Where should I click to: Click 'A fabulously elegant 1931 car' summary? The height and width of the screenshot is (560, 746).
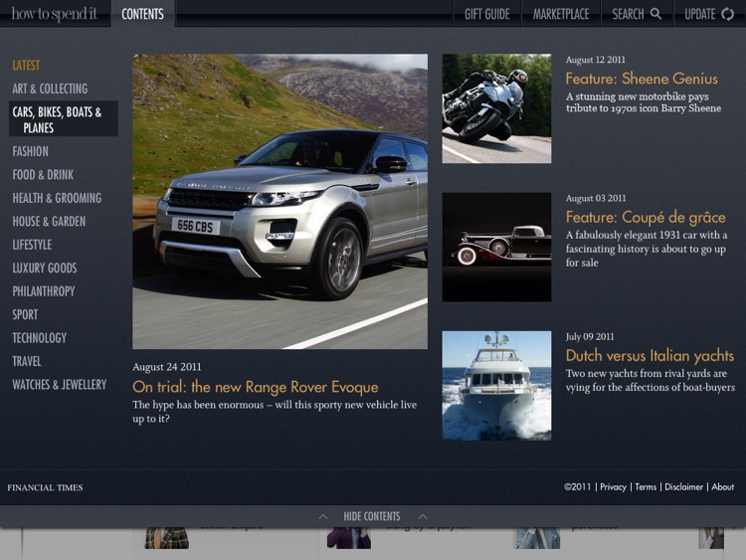[647, 249]
